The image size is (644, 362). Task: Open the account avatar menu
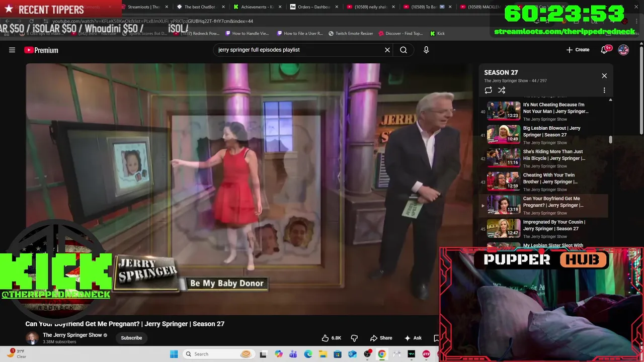point(623,50)
